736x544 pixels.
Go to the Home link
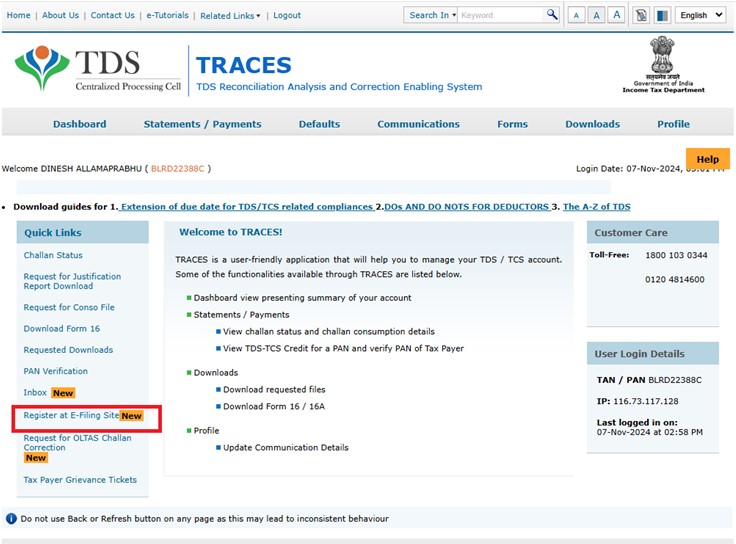(18, 15)
